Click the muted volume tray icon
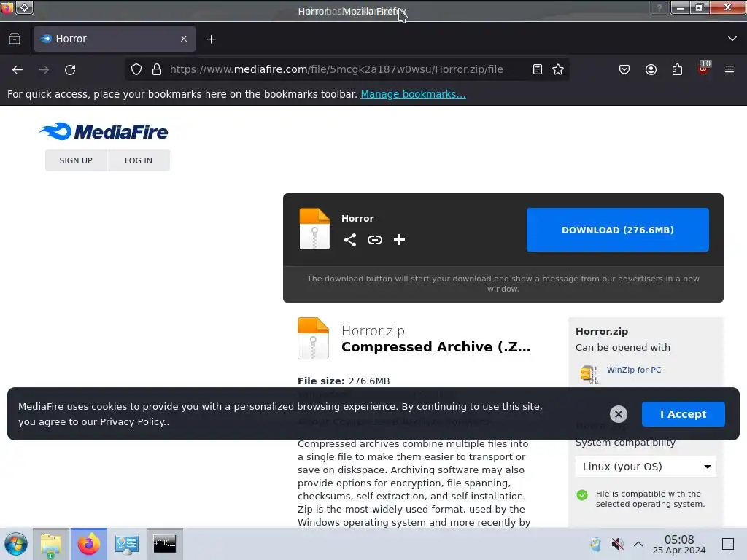The image size is (747, 560). coord(617,544)
